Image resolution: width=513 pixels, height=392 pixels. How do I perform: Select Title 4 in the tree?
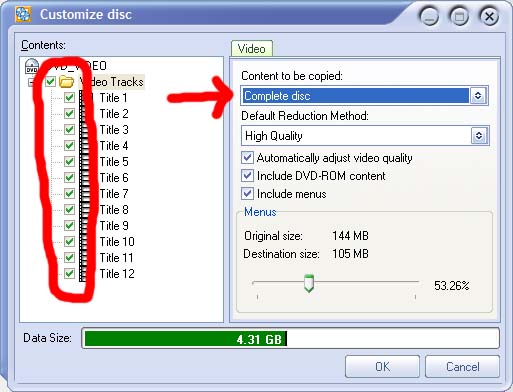tap(114, 146)
